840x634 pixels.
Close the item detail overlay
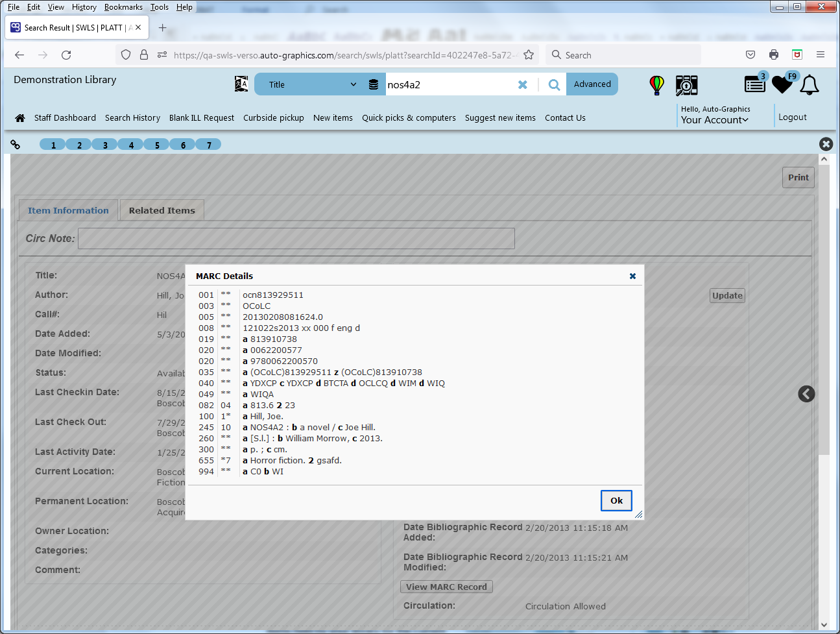[826, 144]
